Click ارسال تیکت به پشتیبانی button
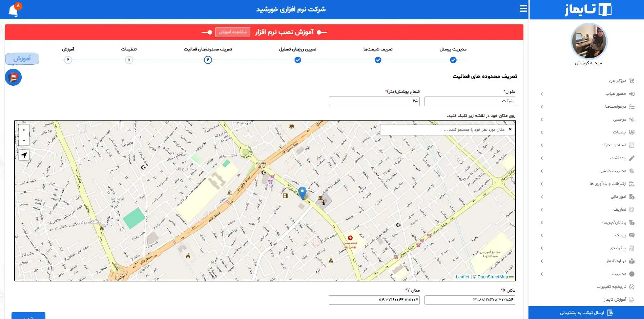This screenshot has height=319, width=644. point(586,313)
